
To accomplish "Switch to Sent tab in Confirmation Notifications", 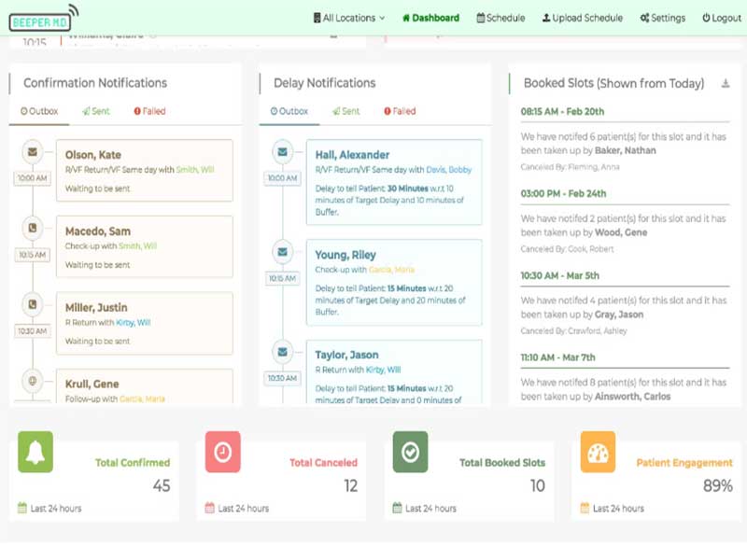I will [96, 111].
